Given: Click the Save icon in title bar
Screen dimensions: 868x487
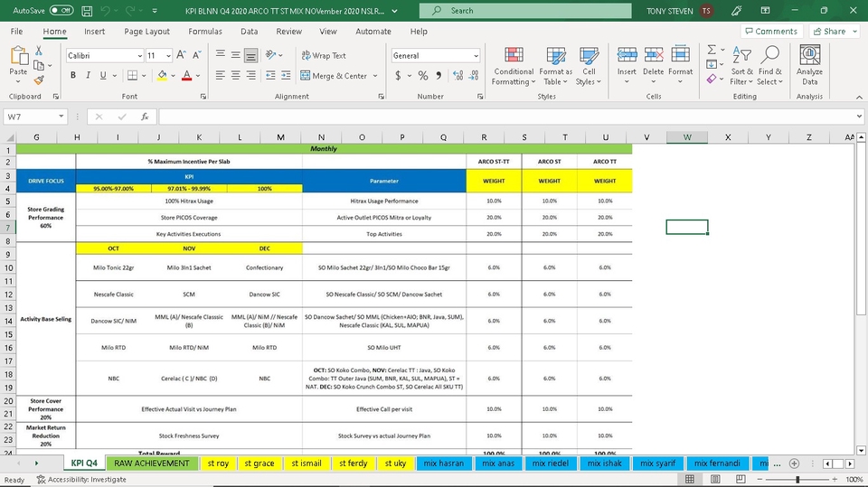Looking at the screenshot, I should click(x=87, y=11).
